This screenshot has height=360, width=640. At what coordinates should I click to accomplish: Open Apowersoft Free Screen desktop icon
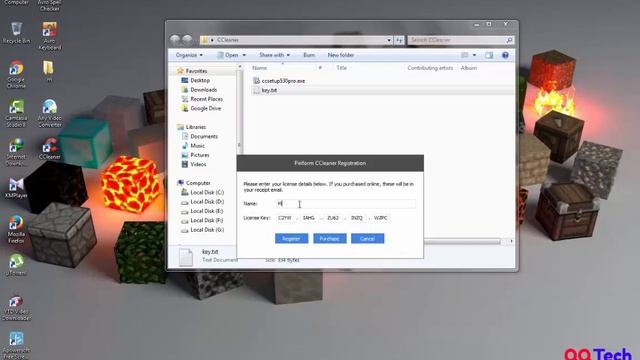point(16,345)
